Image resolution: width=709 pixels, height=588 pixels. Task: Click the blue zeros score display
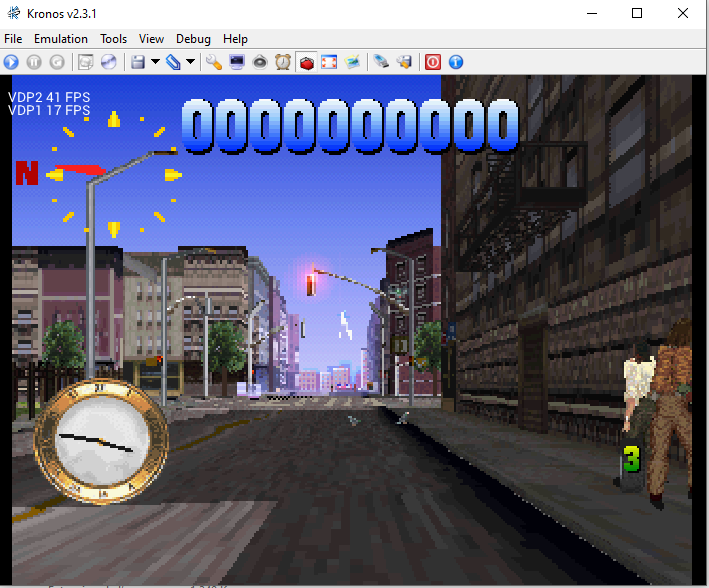(x=350, y=126)
